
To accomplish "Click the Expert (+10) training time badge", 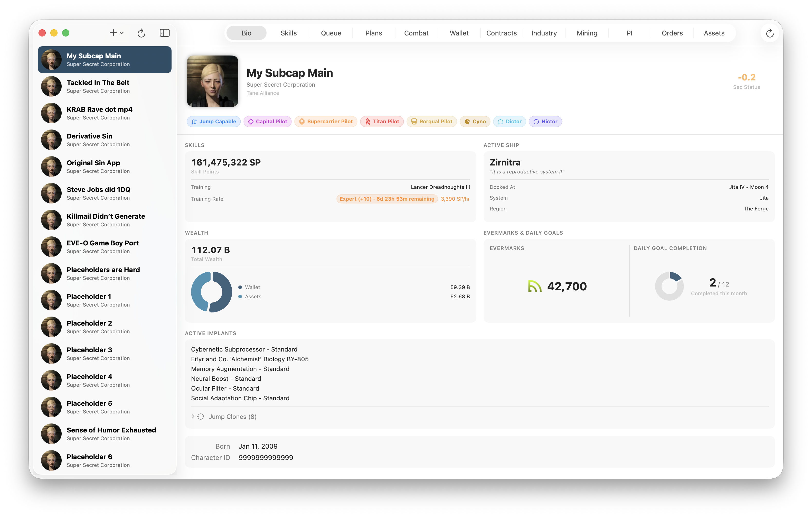I will click(x=387, y=199).
